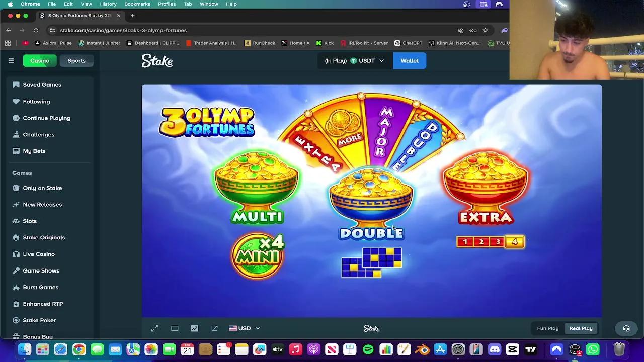Switch the game to Fun Play mode

coord(547,328)
